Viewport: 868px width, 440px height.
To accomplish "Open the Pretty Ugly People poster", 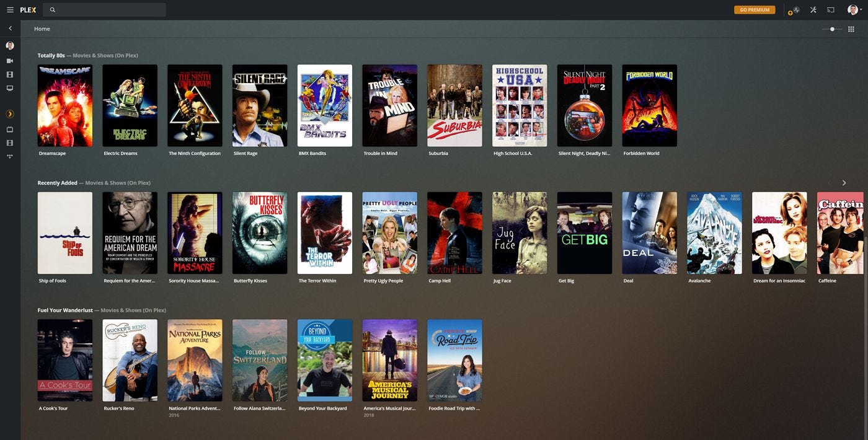I will [x=390, y=233].
